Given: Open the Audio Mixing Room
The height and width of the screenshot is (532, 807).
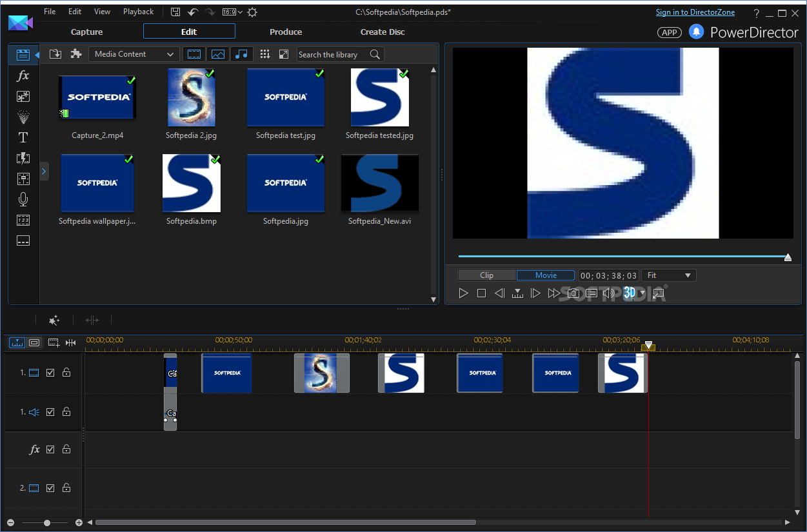Looking at the screenshot, I should 23,179.
